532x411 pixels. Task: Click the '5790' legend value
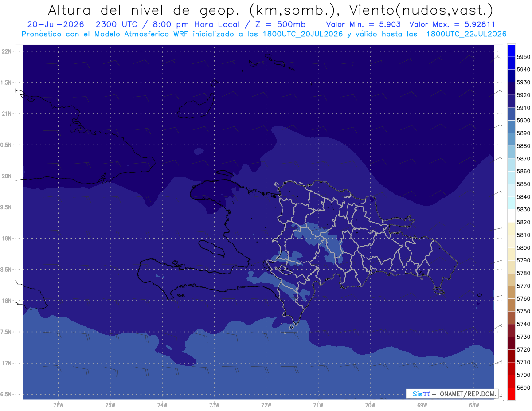pos(524,261)
